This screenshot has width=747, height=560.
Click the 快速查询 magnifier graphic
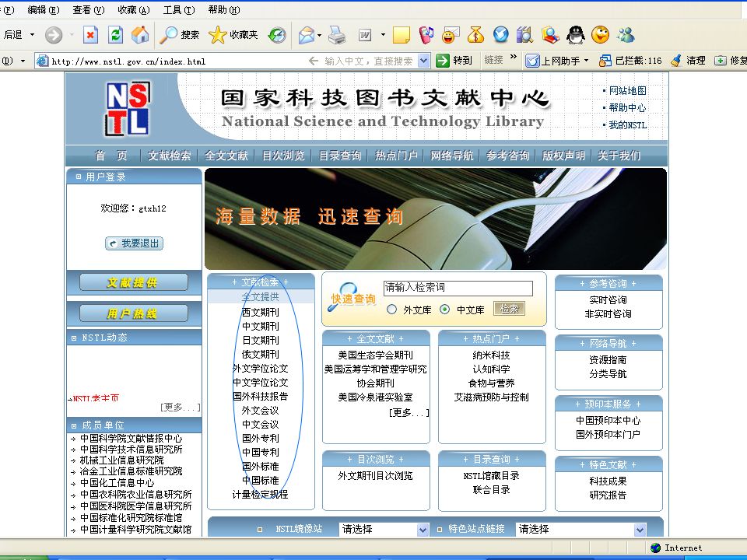352,297
